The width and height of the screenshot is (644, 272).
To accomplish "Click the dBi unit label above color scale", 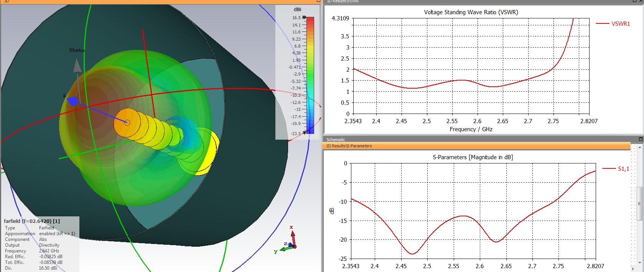I will tap(297, 9).
